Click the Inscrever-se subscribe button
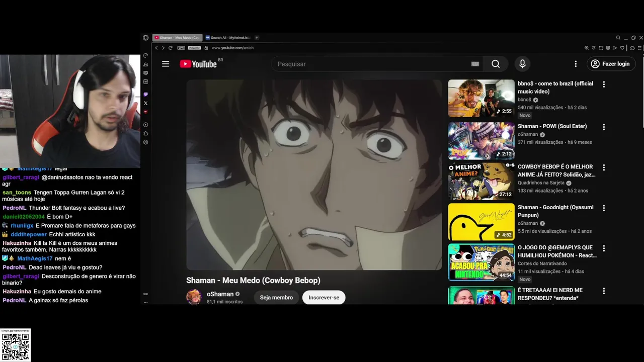The width and height of the screenshot is (644, 362). (324, 297)
